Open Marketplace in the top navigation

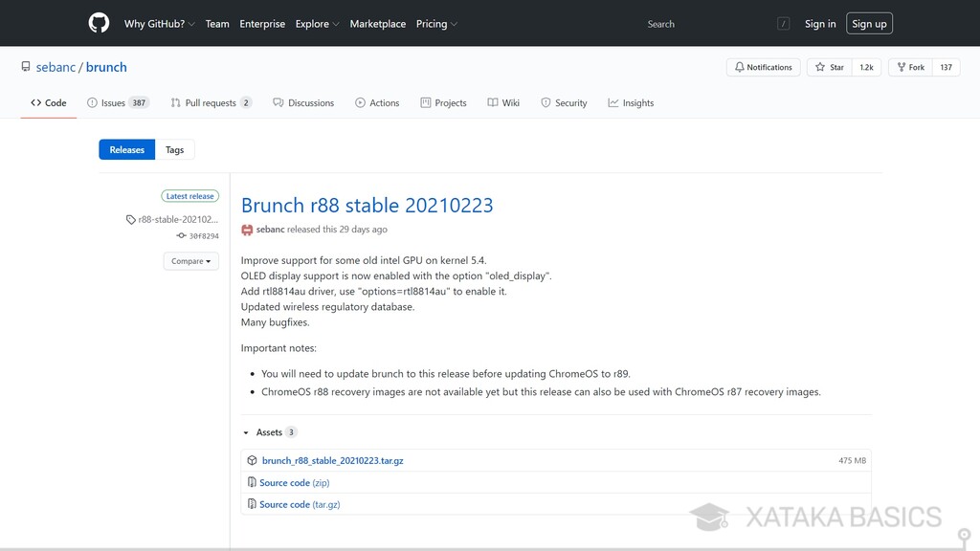coord(377,24)
